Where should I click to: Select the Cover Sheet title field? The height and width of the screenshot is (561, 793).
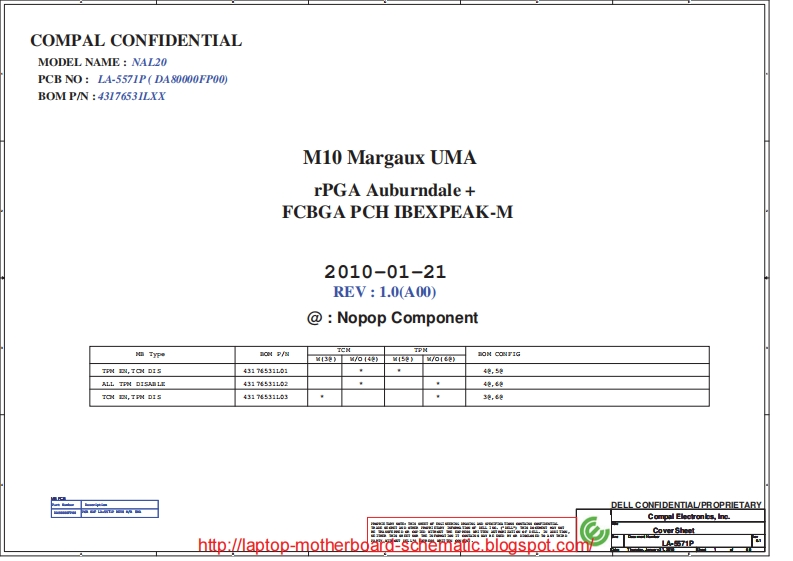pos(674,530)
